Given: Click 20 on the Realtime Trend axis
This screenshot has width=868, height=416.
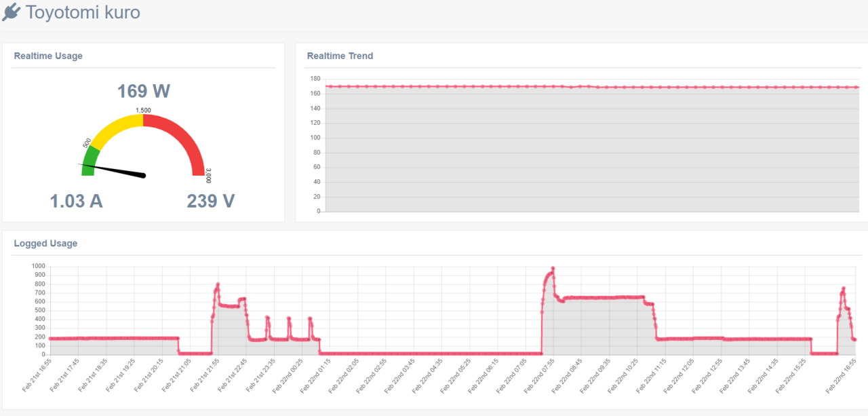Looking at the screenshot, I should pyautogui.click(x=316, y=197).
